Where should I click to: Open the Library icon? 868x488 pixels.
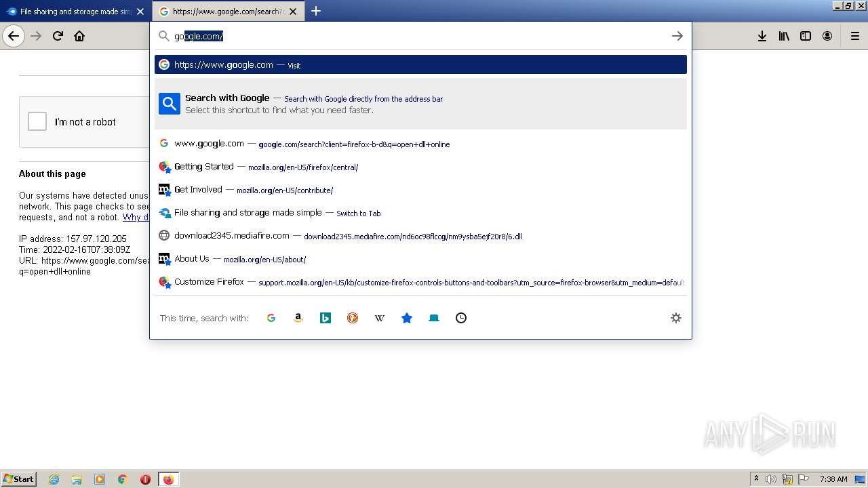click(784, 36)
